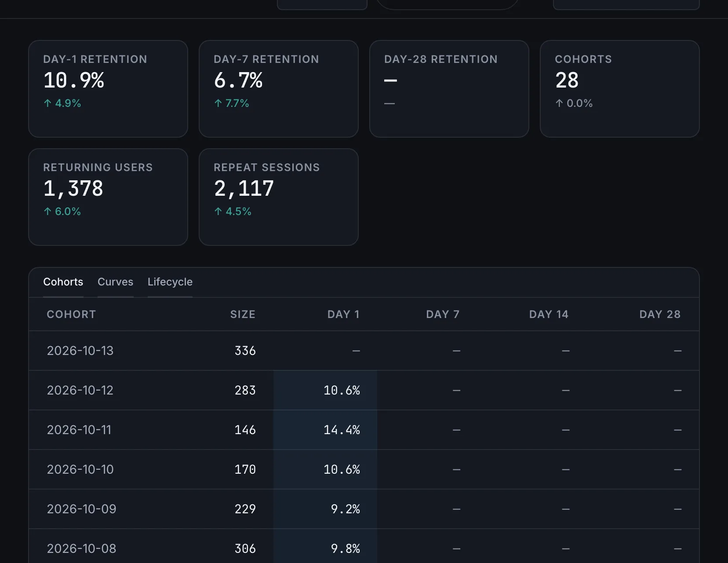The width and height of the screenshot is (728, 563).
Task: Open the Returning Users card
Action: pos(108,197)
